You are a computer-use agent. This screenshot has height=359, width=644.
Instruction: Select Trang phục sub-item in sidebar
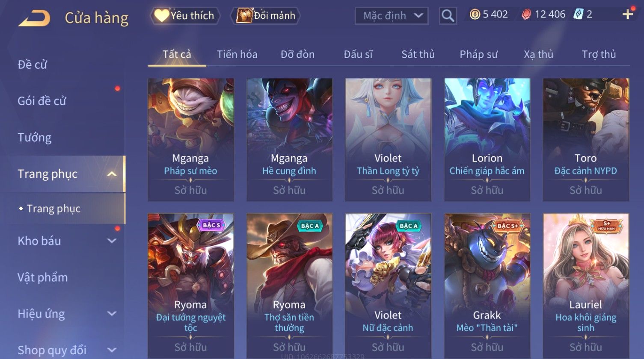coord(53,209)
